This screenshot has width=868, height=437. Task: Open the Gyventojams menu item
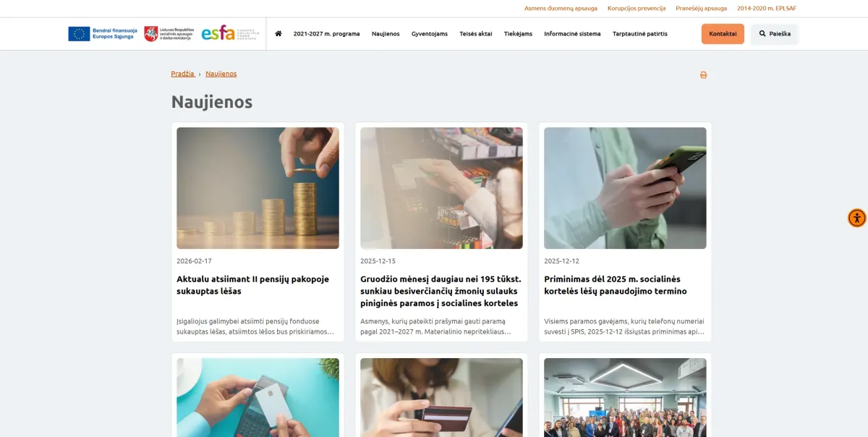(x=430, y=33)
